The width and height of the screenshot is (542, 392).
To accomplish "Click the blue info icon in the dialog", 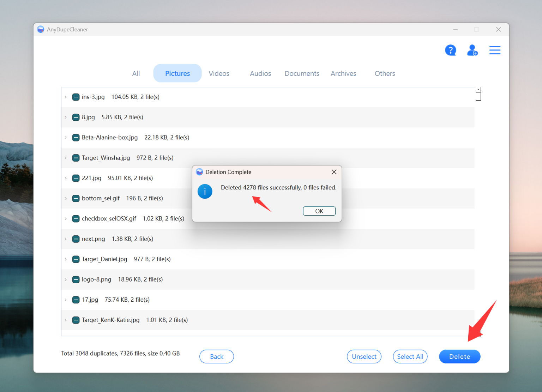I will click(205, 191).
